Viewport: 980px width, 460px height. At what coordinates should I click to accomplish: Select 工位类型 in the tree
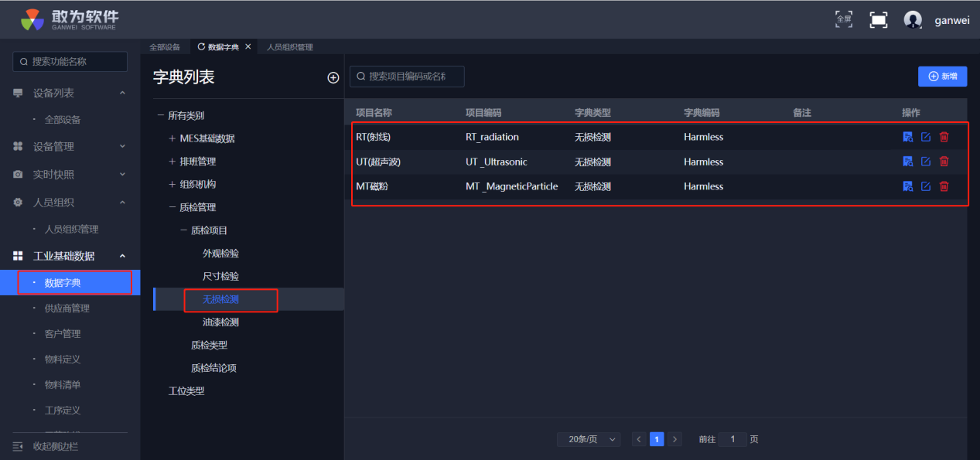pyautogui.click(x=186, y=391)
